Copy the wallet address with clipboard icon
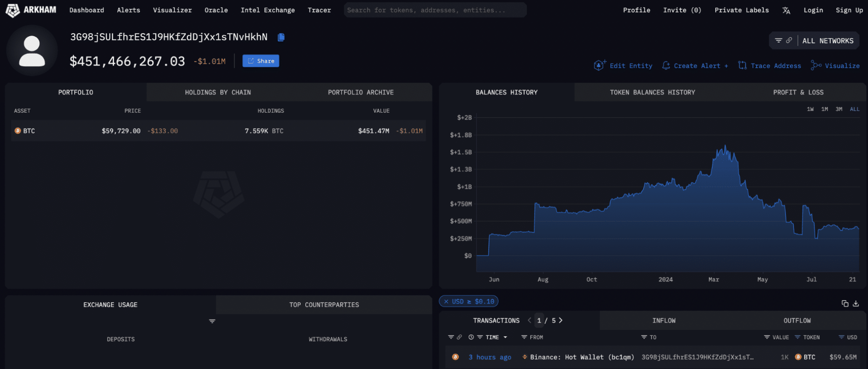The height and width of the screenshot is (369, 868). pyautogui.click(x=281, y=37)
